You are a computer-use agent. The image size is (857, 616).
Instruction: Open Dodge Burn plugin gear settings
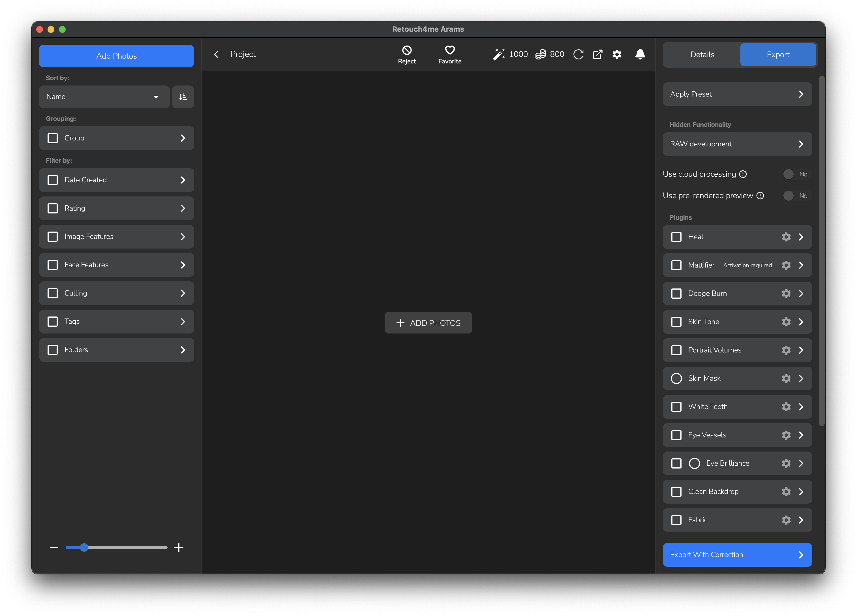click(x=786, y=294)
